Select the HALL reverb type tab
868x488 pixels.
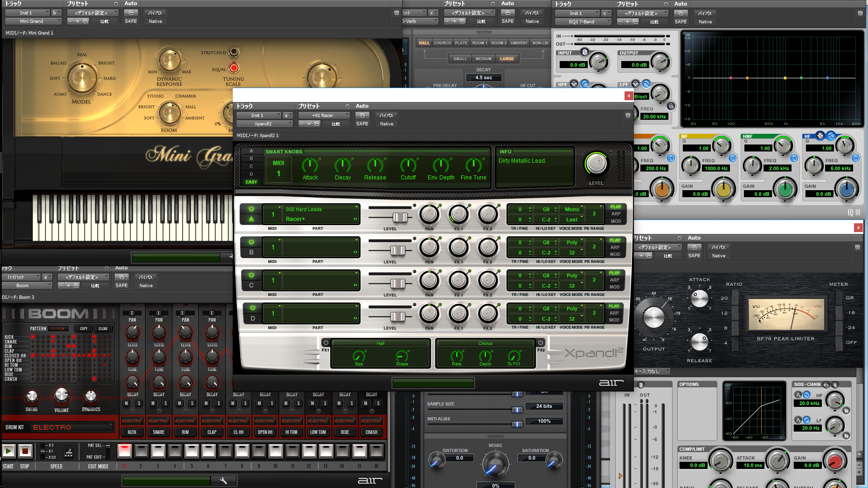[x=424, y=43]
